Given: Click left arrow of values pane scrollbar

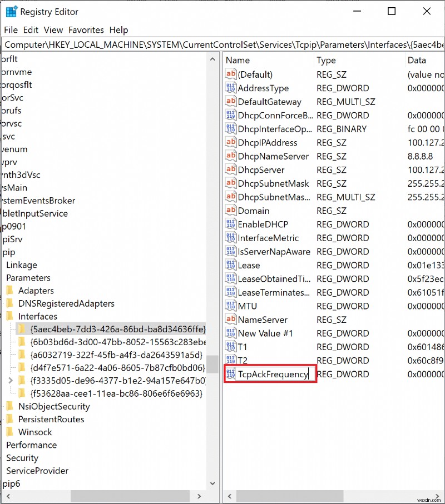Looking at the screenshot, I should click(x=230, y=496).
